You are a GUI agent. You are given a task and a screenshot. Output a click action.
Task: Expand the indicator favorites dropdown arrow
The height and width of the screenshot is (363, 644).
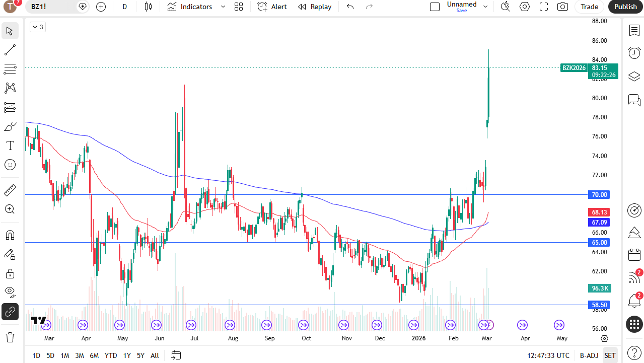point(223,7)
